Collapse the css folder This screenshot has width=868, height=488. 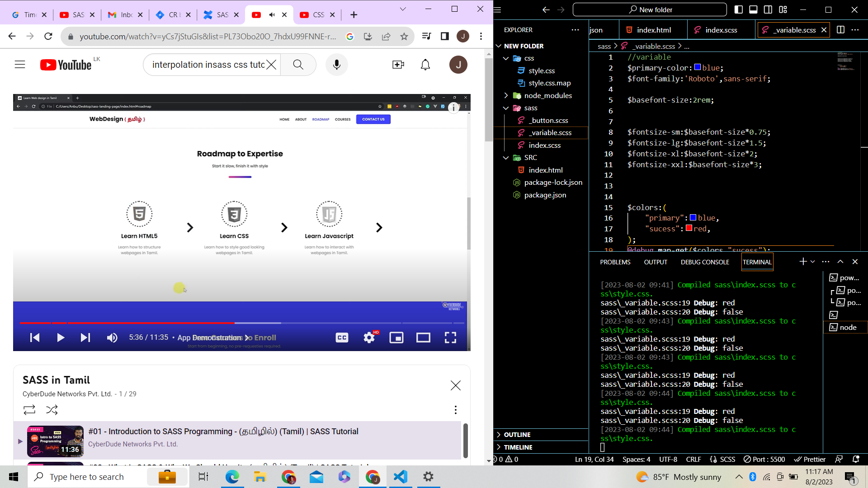pyautogui.click(x=506, y=58)
